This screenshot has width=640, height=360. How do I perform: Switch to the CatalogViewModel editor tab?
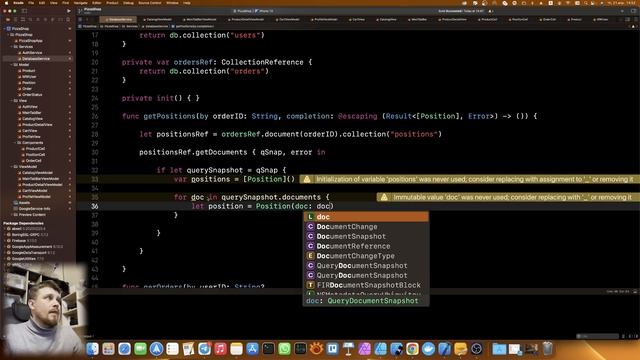point(159,19)
